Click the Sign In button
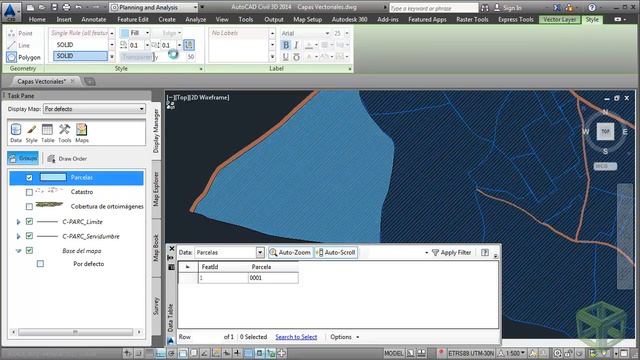 tap(507, 8)
